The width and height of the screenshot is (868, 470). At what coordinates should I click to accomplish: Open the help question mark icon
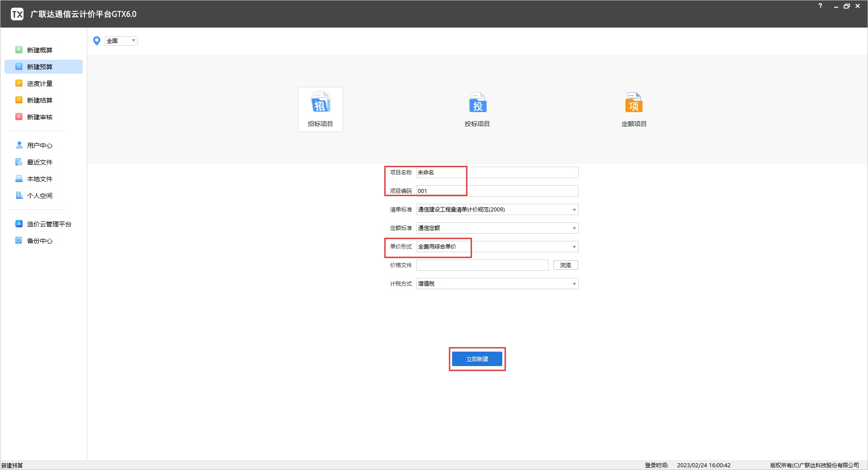820,6
